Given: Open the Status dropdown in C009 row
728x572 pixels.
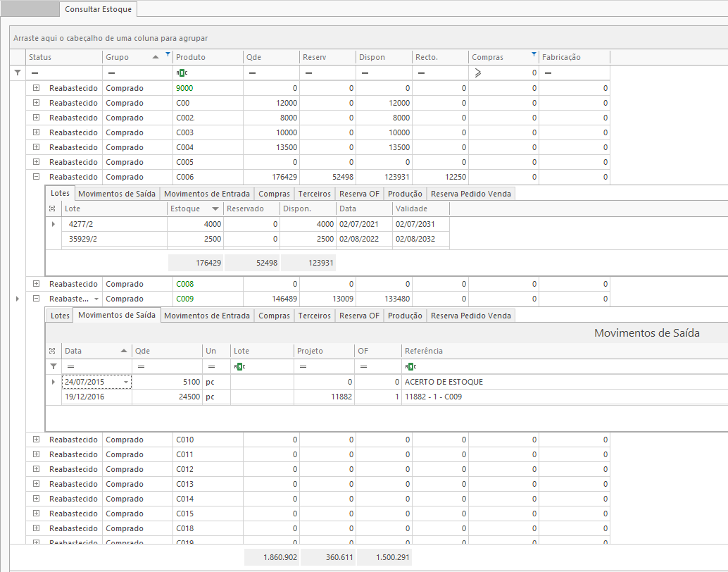Looking at the screenshot, I should coord(96,299).
